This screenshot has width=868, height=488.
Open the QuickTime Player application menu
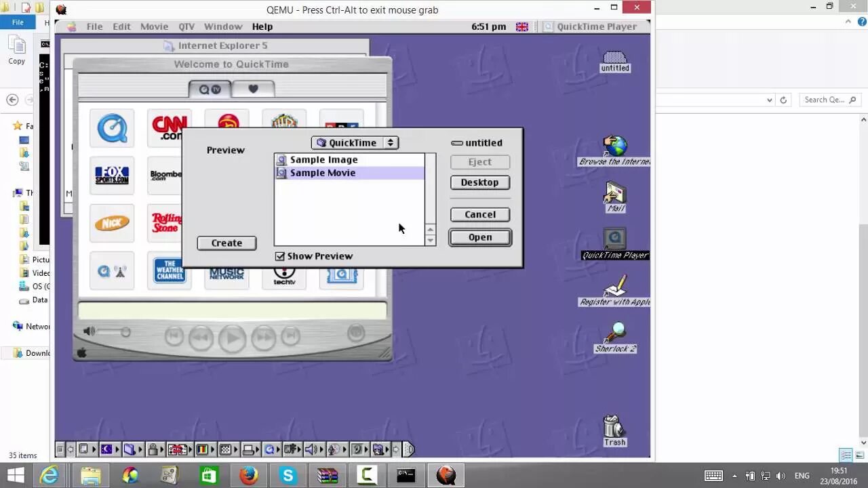tap(590, 26)
